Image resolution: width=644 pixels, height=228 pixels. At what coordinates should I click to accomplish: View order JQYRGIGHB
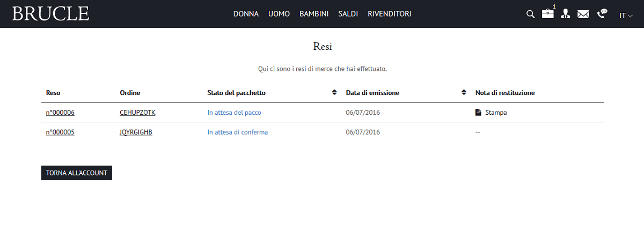(x=136, y=132)
